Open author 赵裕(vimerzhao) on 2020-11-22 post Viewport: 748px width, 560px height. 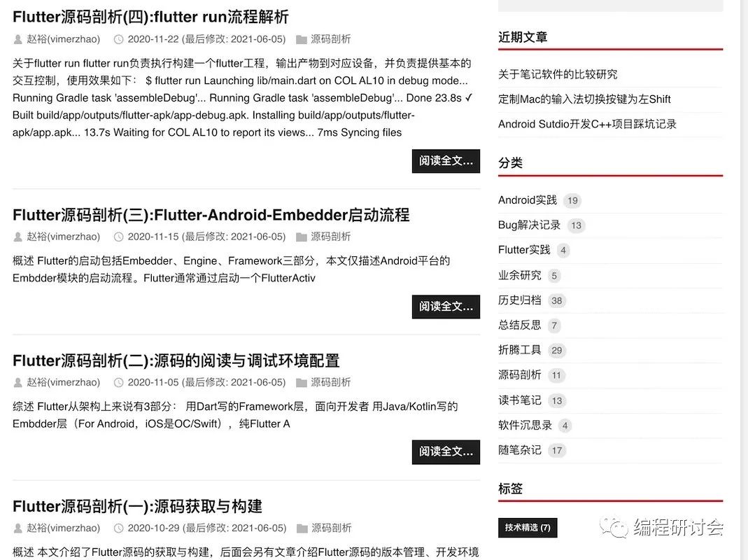(x=64, y=39)
